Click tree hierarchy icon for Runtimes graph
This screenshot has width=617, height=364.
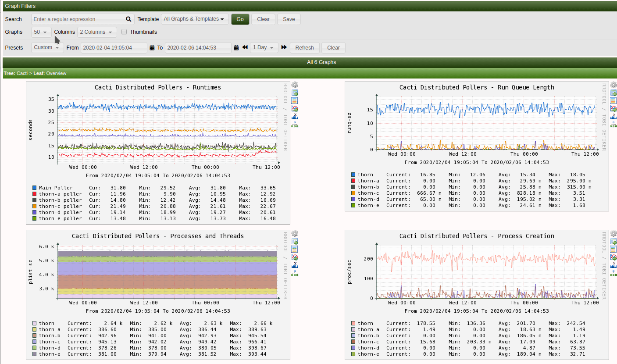(295, 125)
